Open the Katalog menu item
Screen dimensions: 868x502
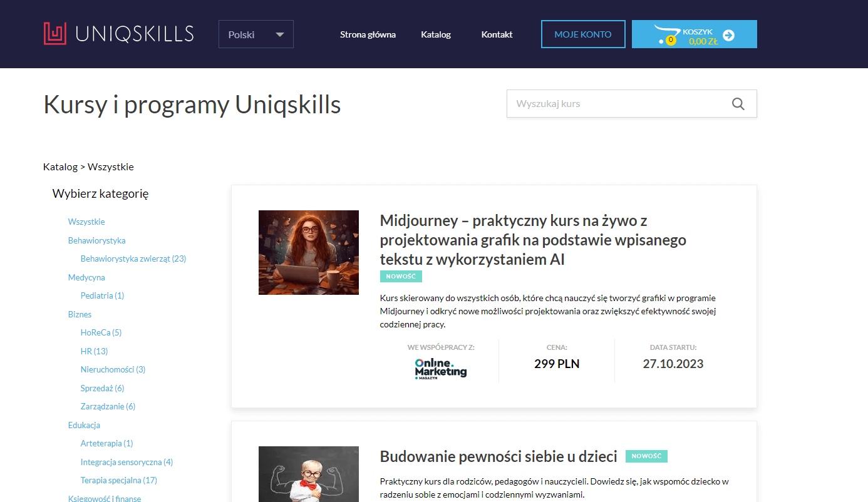[x=436, y=34]
